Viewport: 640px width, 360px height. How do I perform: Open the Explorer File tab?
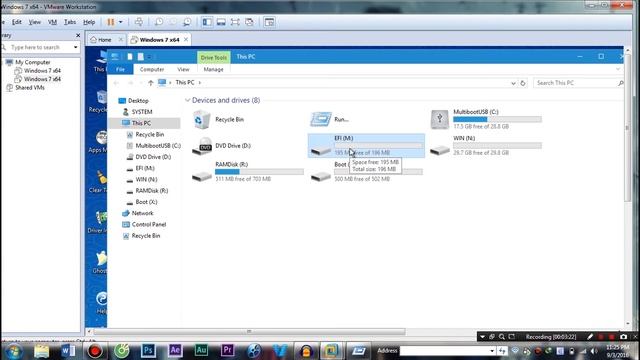[120, 69]
